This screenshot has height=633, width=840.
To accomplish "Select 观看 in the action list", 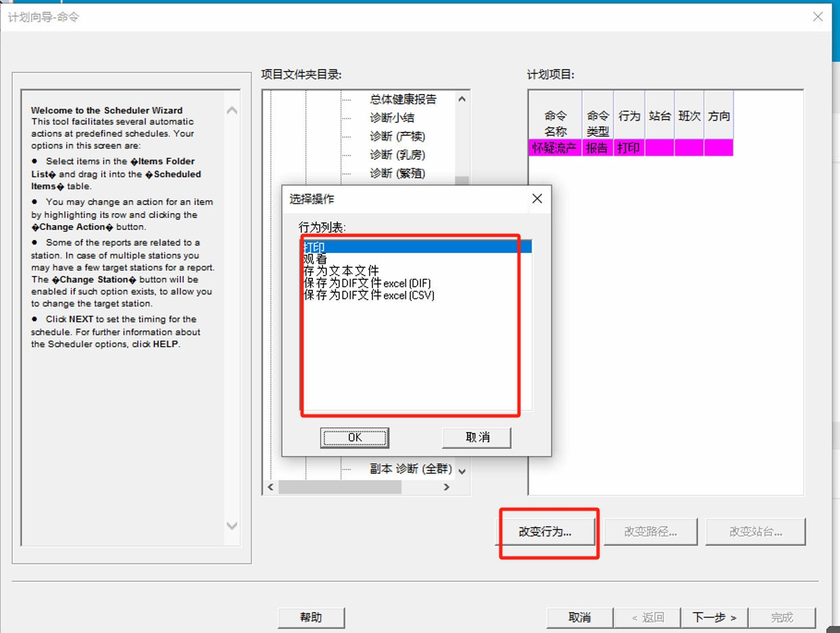I will point(316,259).
